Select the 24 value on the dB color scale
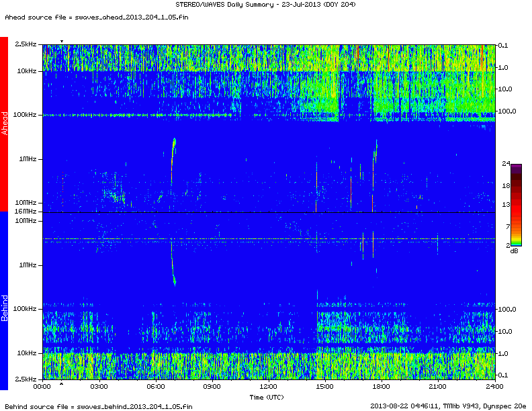The image size is (532, 411). tap(506, 164)
